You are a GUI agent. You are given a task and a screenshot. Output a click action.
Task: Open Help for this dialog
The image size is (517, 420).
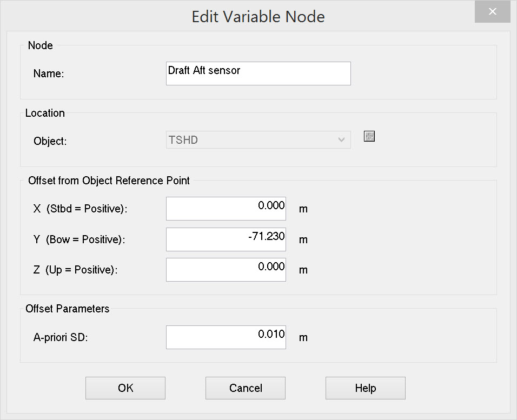pos(365,388)
